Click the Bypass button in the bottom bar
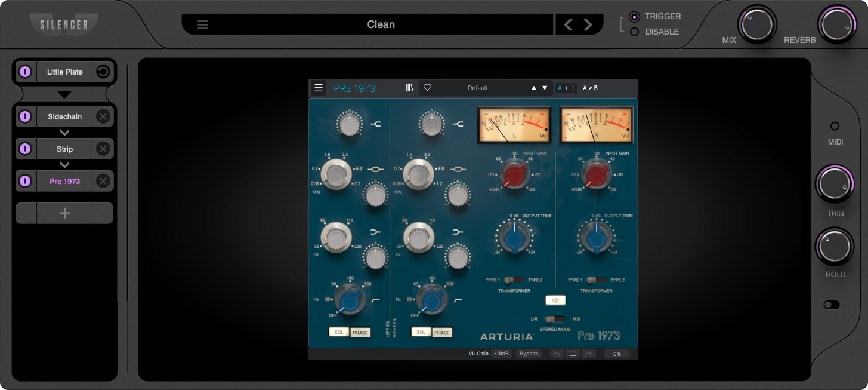The image size is (868, 390). point(529,354)
